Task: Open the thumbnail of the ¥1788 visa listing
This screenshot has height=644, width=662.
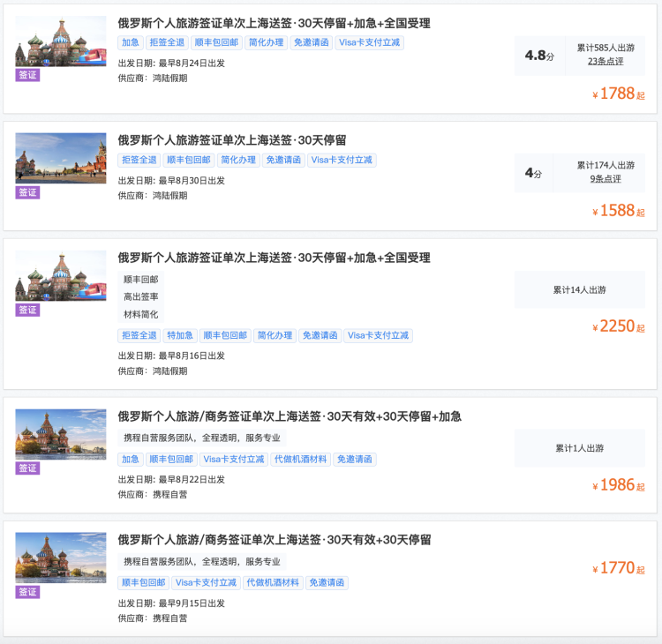Action: click(60, 41)
